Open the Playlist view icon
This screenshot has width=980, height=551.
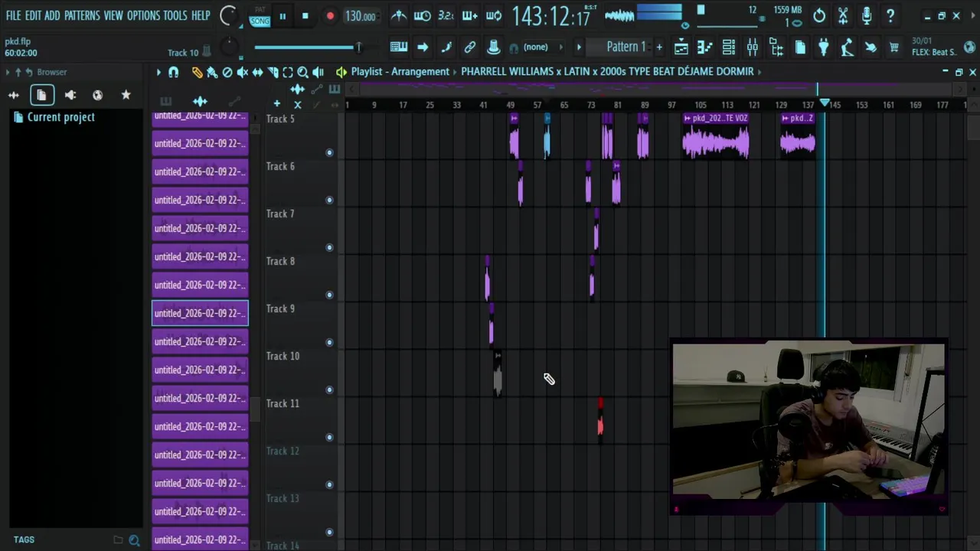(x=681, y=47)
